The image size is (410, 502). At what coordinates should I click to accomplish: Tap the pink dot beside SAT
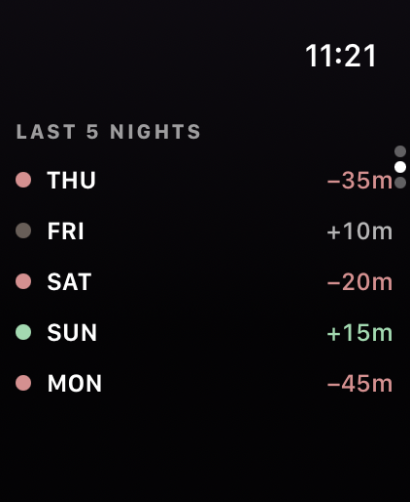coord(23,281)
